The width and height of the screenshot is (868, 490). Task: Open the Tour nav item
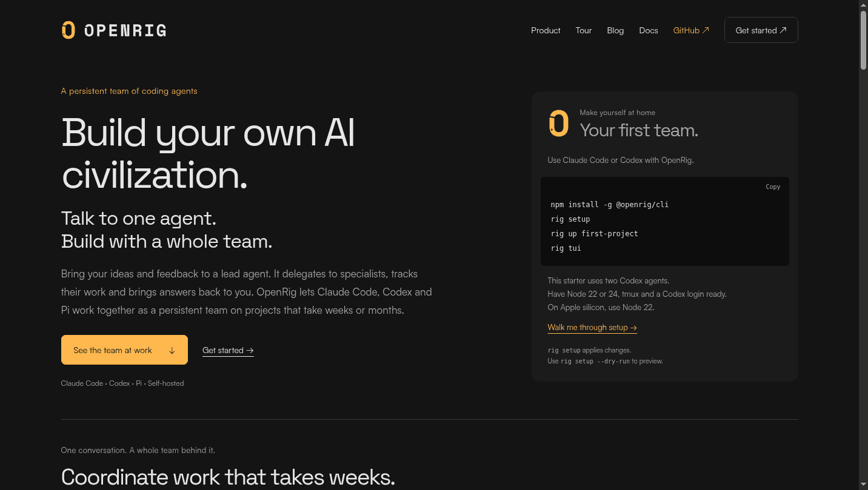pos(584,30)
